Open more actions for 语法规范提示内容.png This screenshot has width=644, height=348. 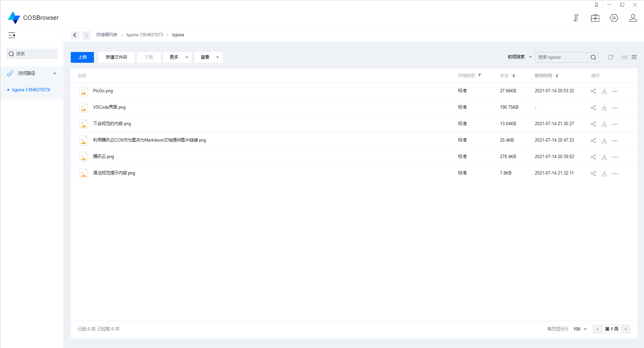(x=615, y=173)
